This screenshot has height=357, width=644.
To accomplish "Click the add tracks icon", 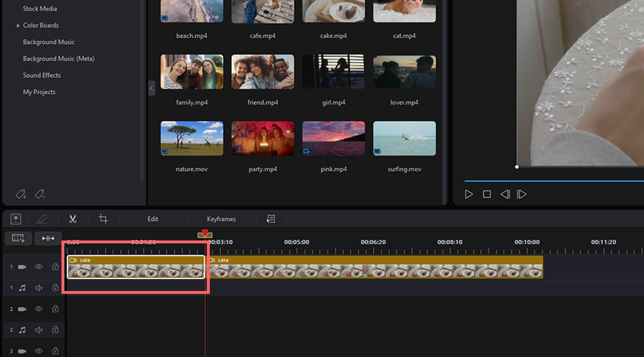I will coord(18,238).
